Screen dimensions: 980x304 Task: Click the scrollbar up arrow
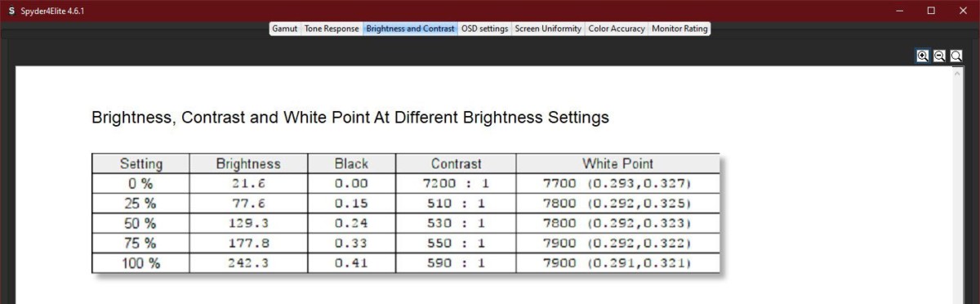pyautogui.click(x=958, y=74)
